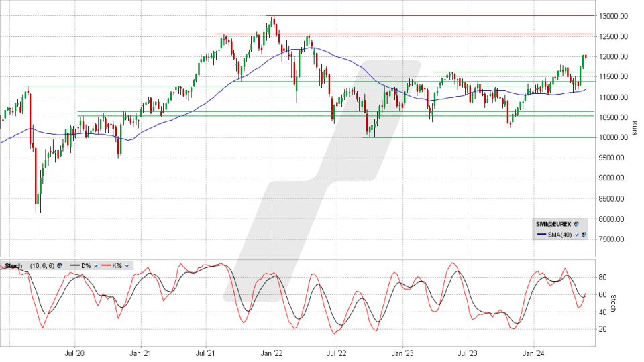644x362 pixels.
Task: Click the stochastic 80 level label
Action: [x=602, y=278]
